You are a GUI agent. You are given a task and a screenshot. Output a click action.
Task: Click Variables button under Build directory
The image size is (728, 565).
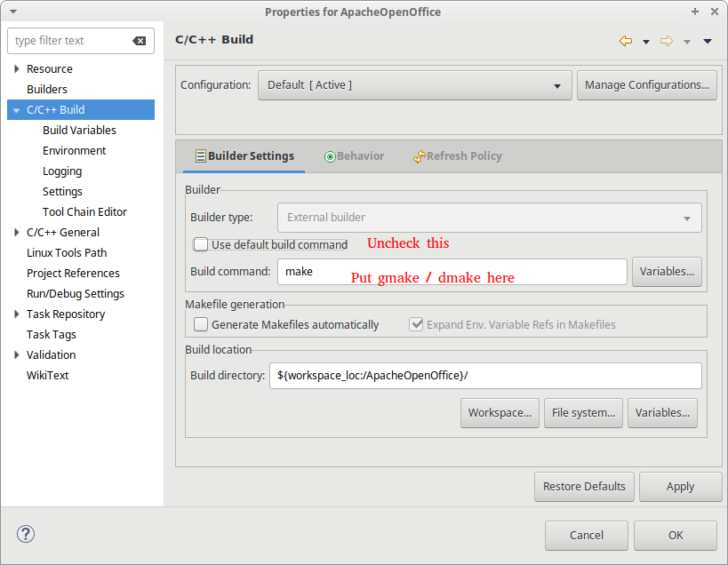[x=662, y=413]
